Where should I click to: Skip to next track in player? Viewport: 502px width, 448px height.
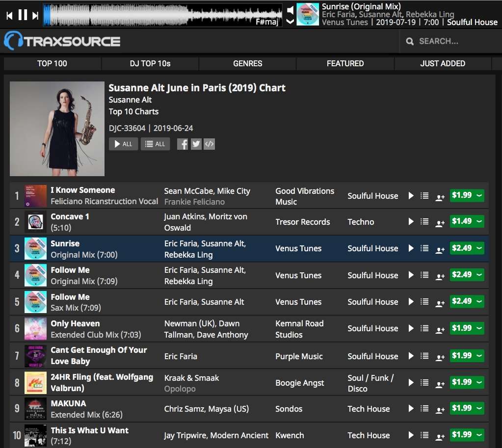pos(35,15)
